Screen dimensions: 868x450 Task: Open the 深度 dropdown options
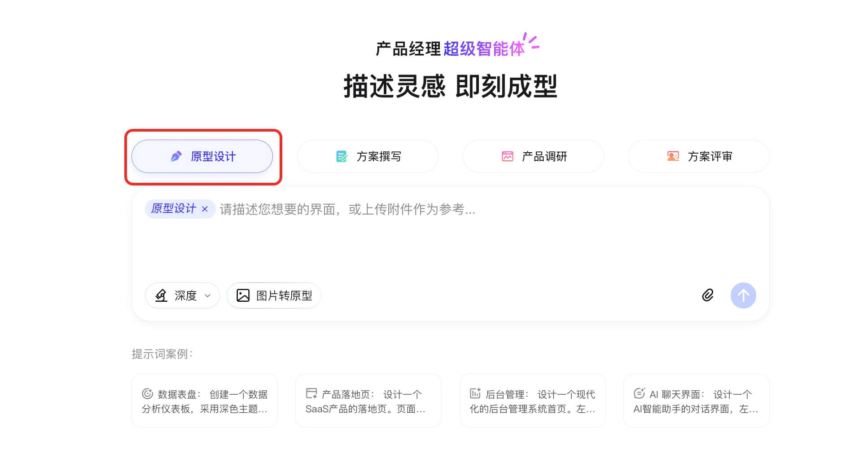pyautogui.click(x=207, y=296)
